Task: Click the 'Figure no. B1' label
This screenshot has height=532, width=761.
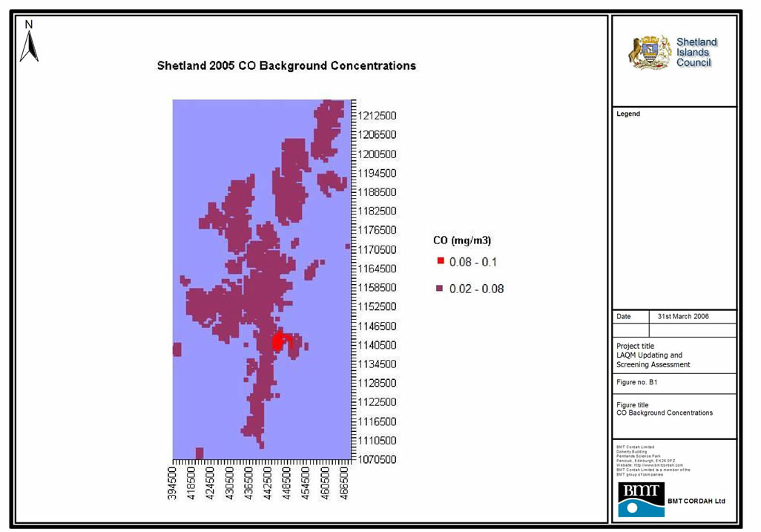Action: (x=637, y=383)
